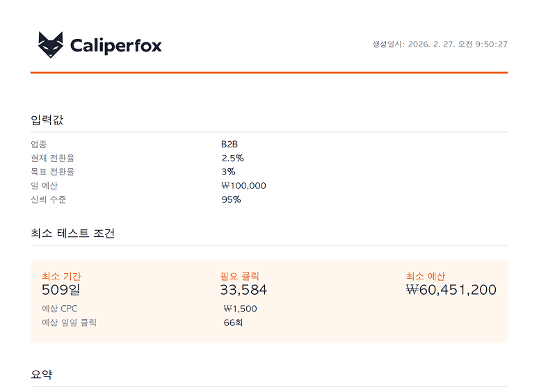
Task: Click the 요약 section heading
Action: point(42,375)
